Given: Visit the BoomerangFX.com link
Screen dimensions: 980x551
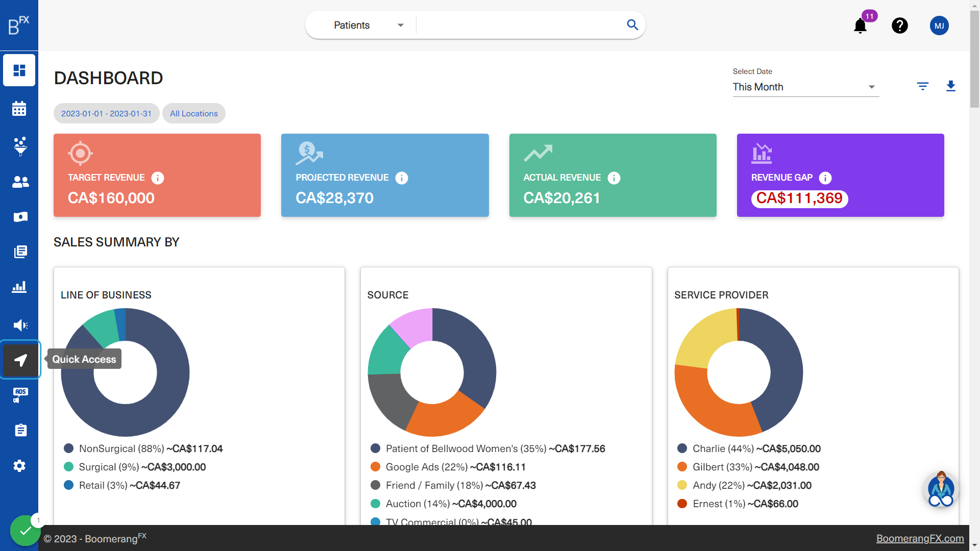Looking at the screenshot, I should tap(920, 538).
